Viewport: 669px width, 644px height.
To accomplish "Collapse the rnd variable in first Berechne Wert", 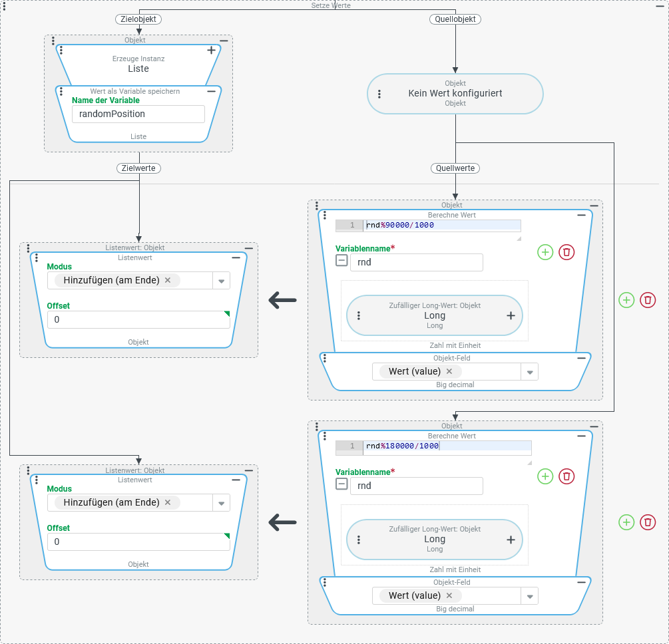I will pyautogui.click(x=341, y=261).
